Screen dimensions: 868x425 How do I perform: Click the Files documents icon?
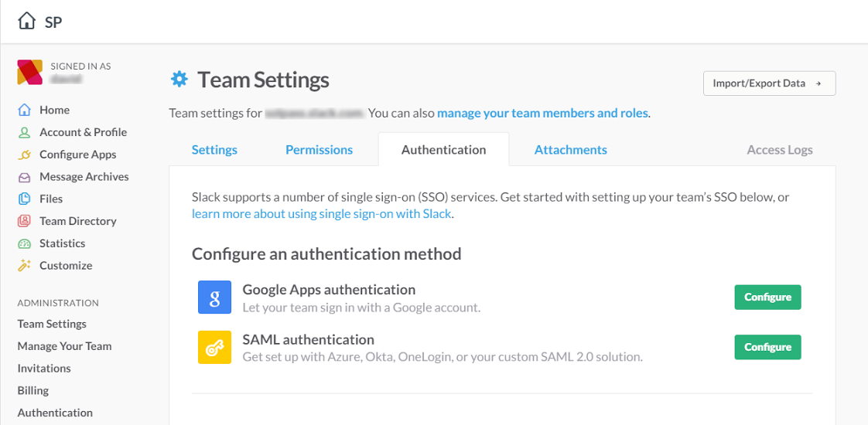click(24, 199)
